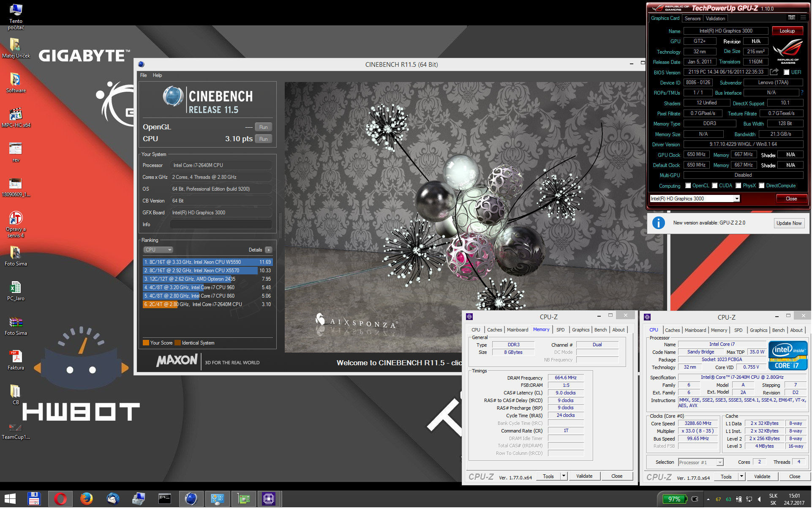The width and height of the screenshot is (812, 509).
Task: Open the SPD tab in CPU-Z Memory window
Action: coord(561,330)
